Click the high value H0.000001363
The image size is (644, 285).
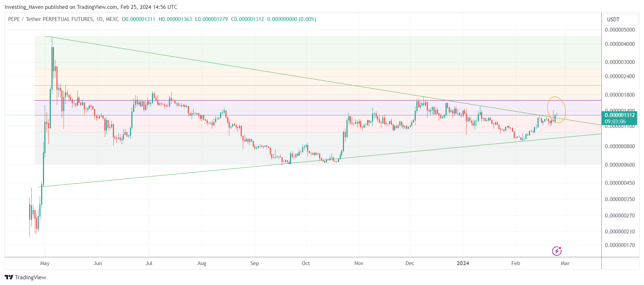point(175,19)
